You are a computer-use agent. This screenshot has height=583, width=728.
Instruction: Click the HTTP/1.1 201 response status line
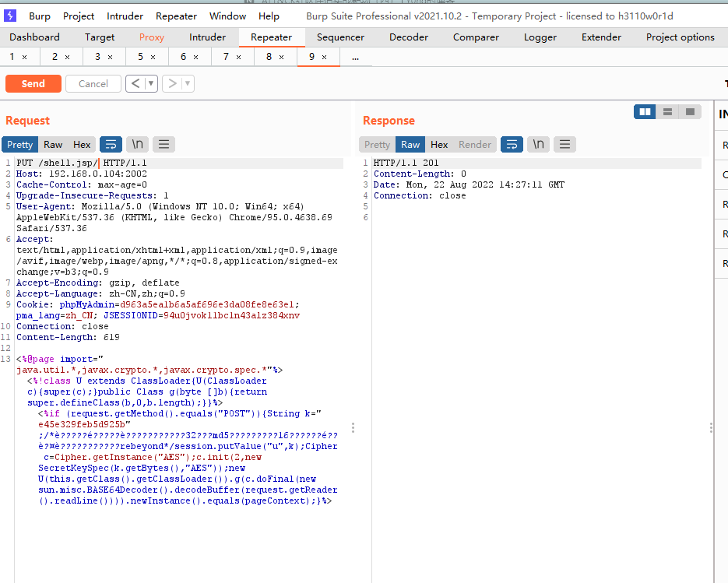(406, 163)
